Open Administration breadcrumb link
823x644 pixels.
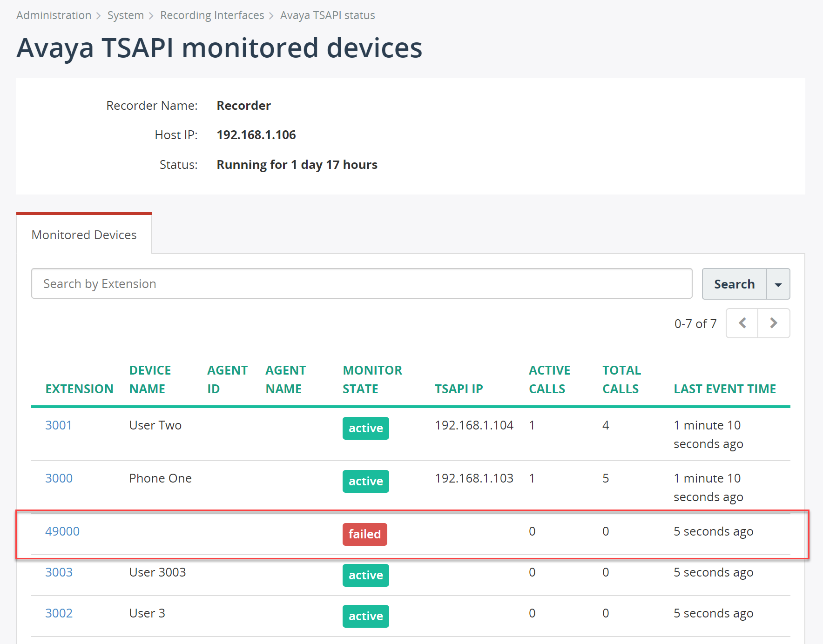point(54,15)
